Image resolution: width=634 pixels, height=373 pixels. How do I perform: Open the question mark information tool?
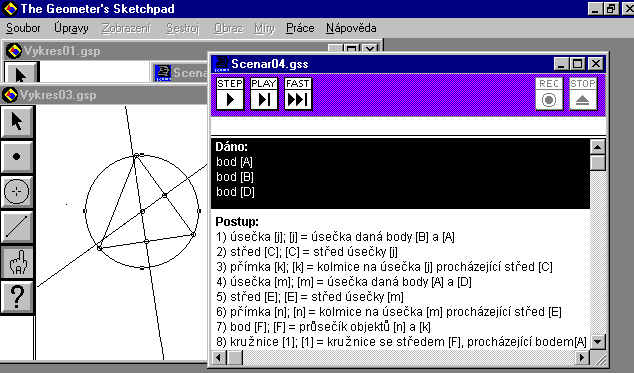click(x=17, y=297)
